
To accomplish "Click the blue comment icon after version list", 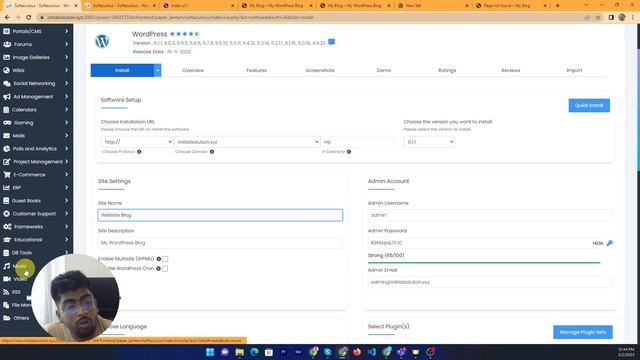I will (331, 42).
